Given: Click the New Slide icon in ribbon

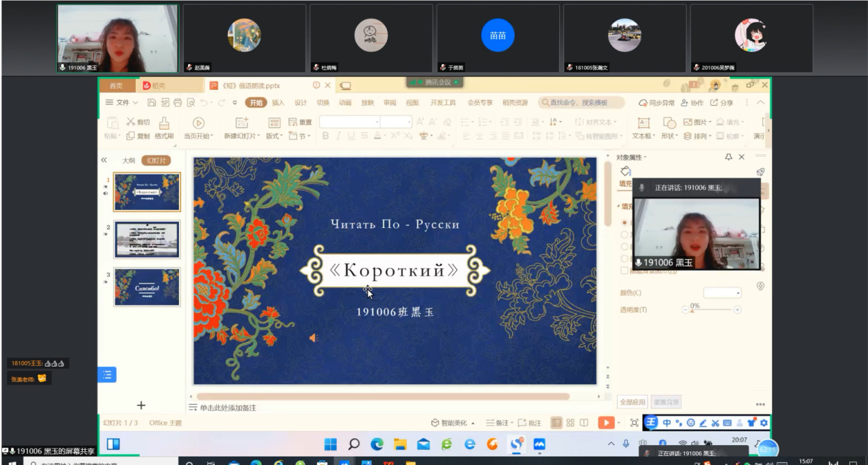Looking at the screenshot, I should tap(242, 124).
